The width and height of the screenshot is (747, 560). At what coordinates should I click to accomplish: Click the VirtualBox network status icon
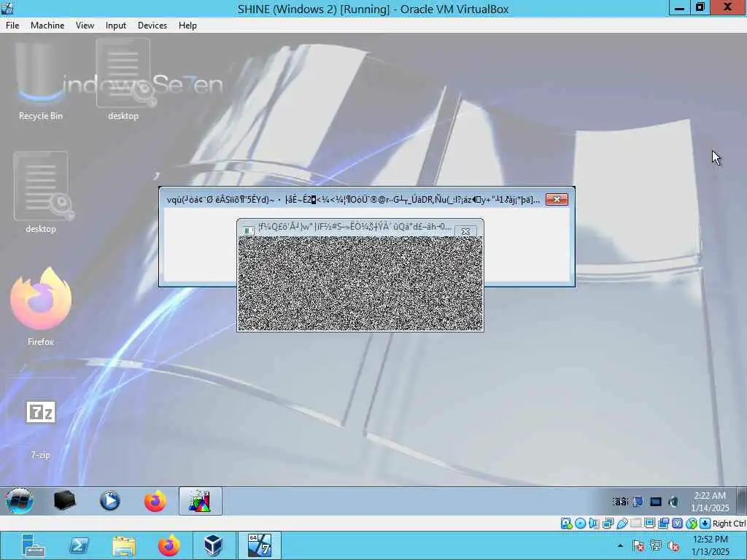point(608,524)
